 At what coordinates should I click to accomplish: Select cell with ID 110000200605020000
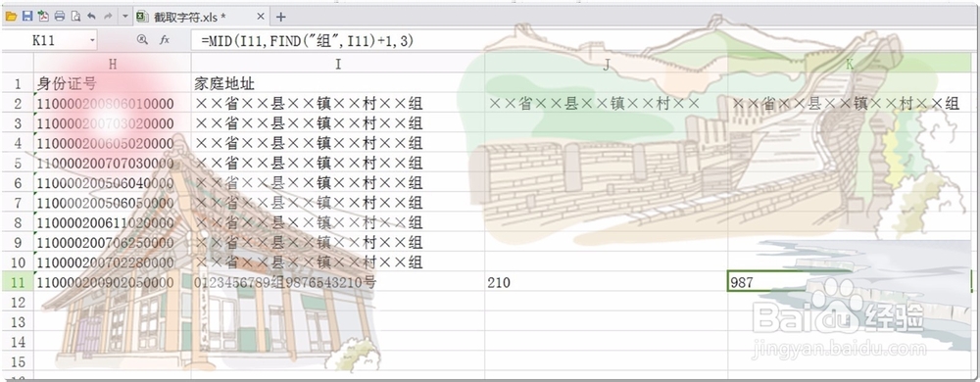[113, 144]
